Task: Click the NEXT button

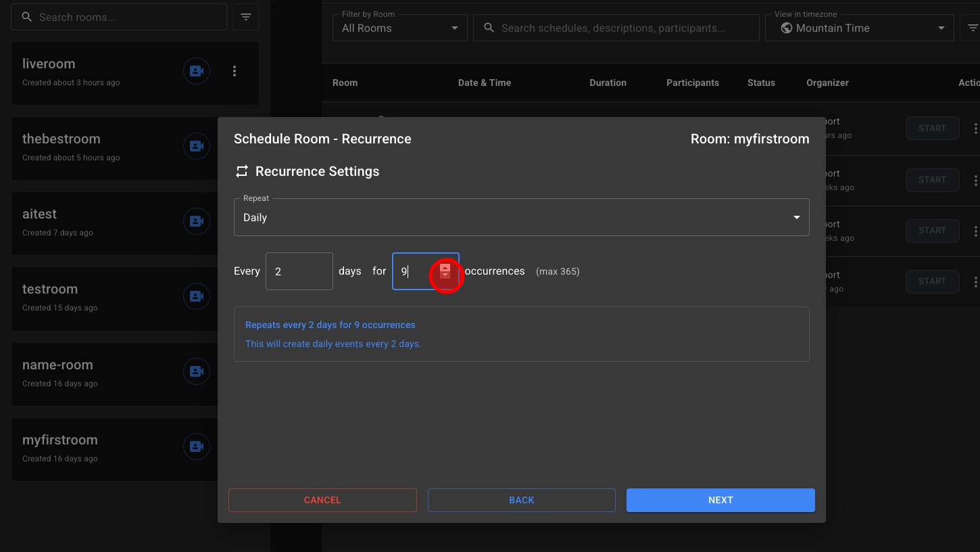Action: [x=720, y=500]
